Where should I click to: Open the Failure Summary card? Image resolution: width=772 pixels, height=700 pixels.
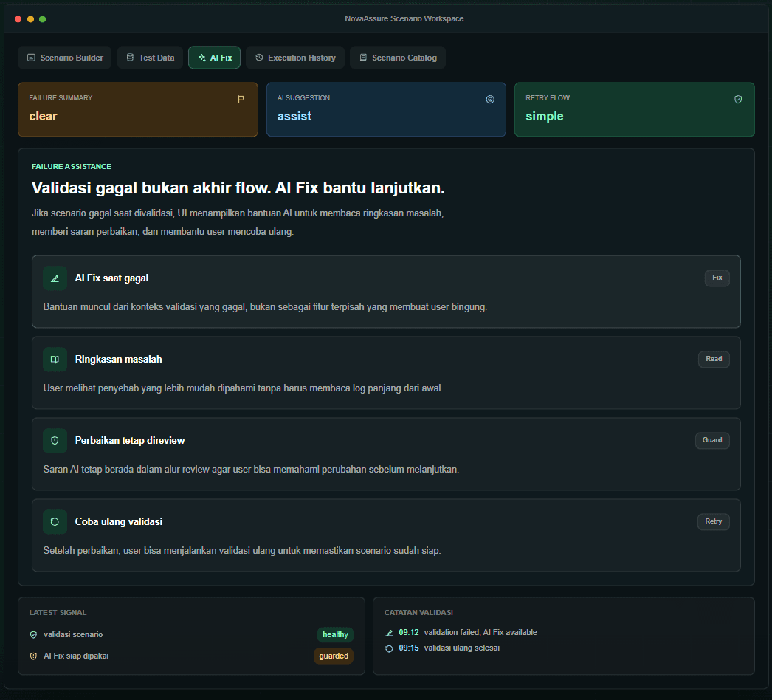click(138, 109)
